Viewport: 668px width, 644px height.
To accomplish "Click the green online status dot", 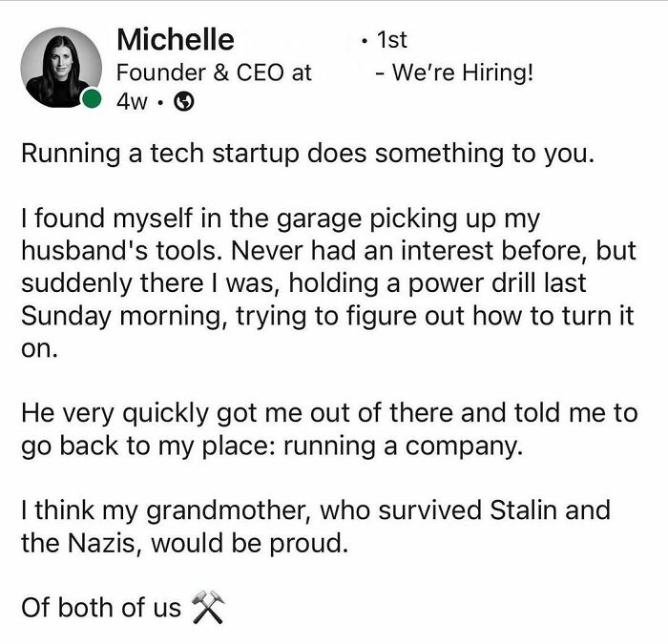I will 92,98.
